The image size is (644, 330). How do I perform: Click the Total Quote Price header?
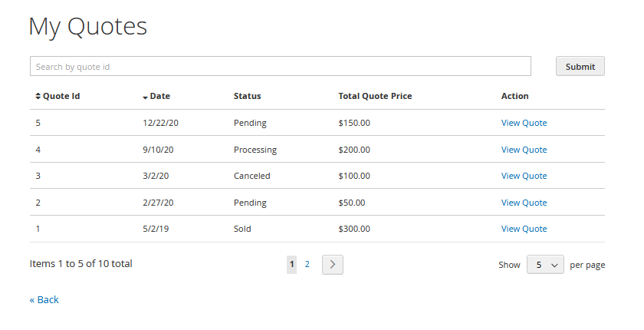pyautogui.click(x=375, y=96)
